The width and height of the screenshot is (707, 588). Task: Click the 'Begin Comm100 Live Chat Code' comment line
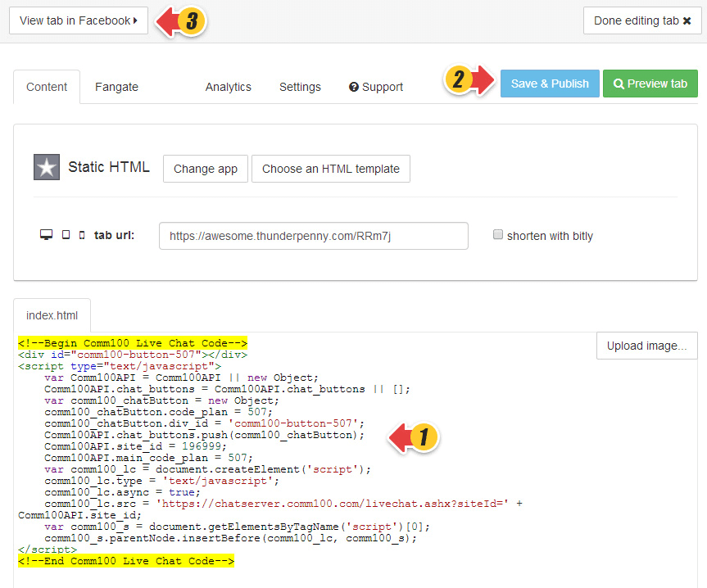point(133,343)
